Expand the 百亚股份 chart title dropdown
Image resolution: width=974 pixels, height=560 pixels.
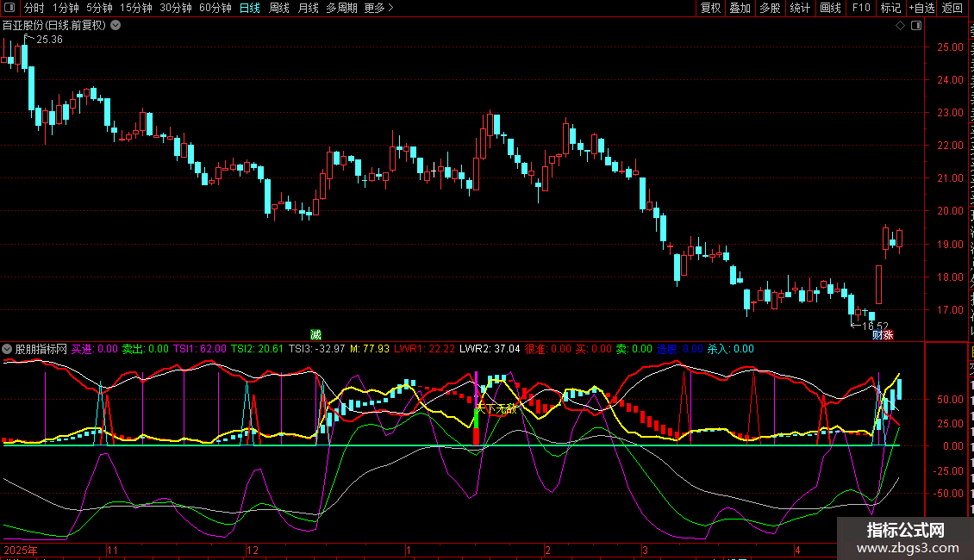116,25
